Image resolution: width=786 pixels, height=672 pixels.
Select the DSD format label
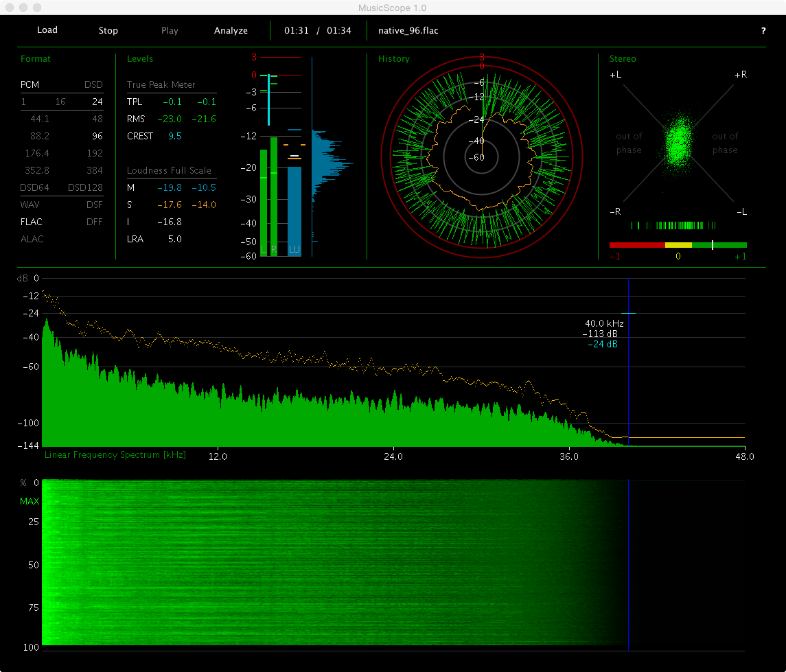pos(93,84)
